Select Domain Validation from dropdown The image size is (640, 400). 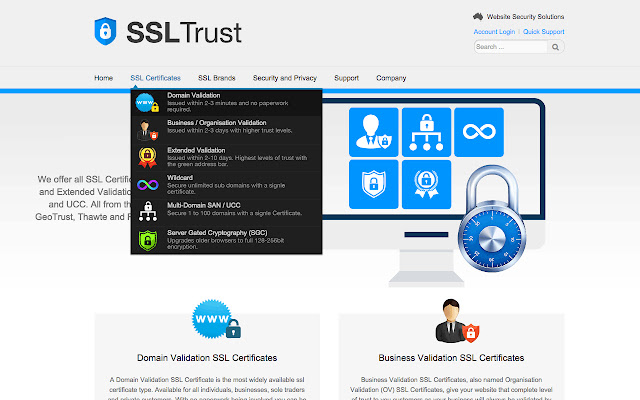pyautogui.click(x=227, y=102)
